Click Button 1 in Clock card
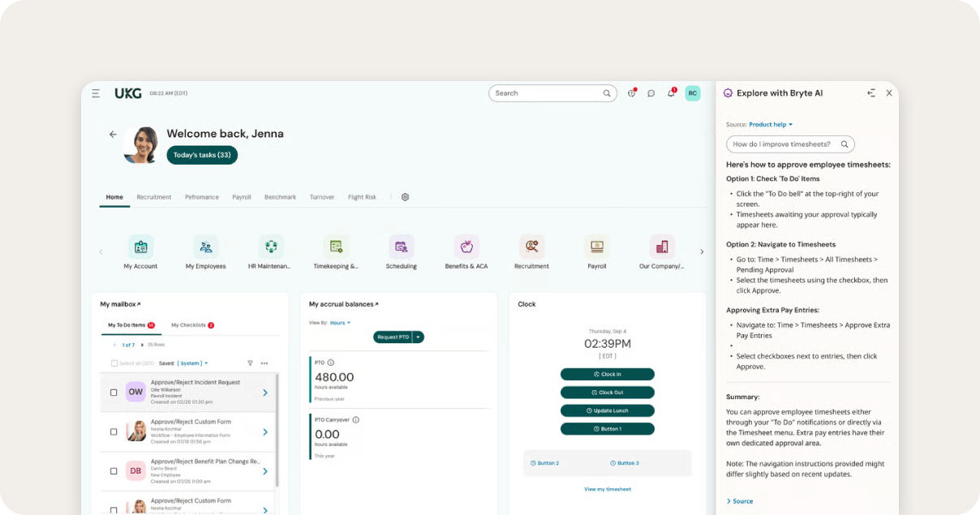The height and width of the screenshot is (515, 980). (x=608, y=428)
